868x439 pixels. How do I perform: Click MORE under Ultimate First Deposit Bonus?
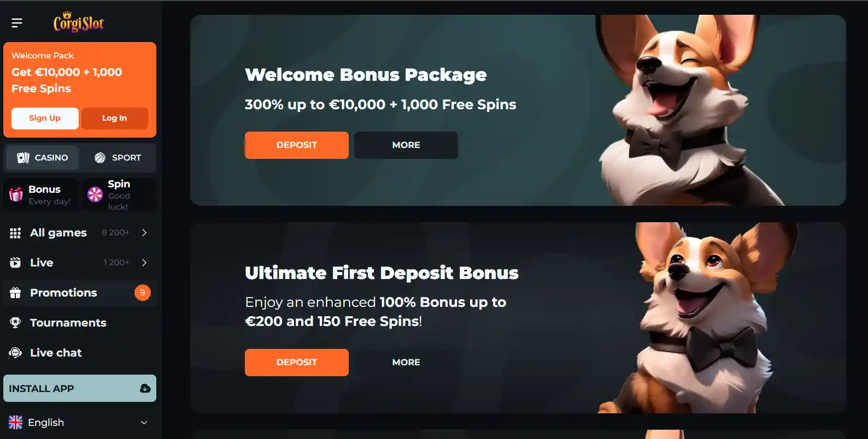406,363
